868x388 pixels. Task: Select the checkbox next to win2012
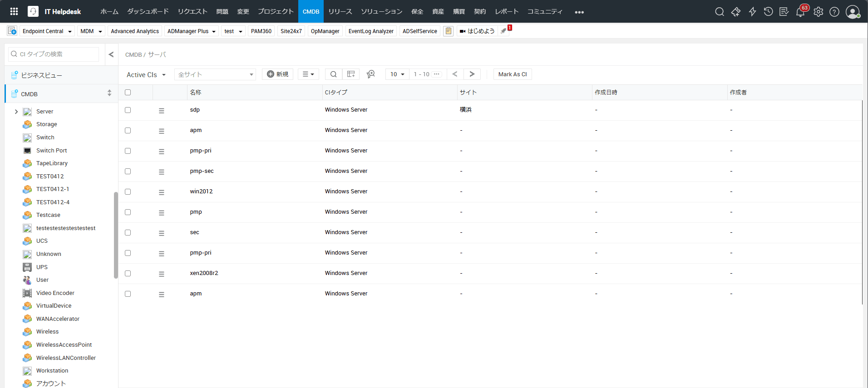click(128, 192)
